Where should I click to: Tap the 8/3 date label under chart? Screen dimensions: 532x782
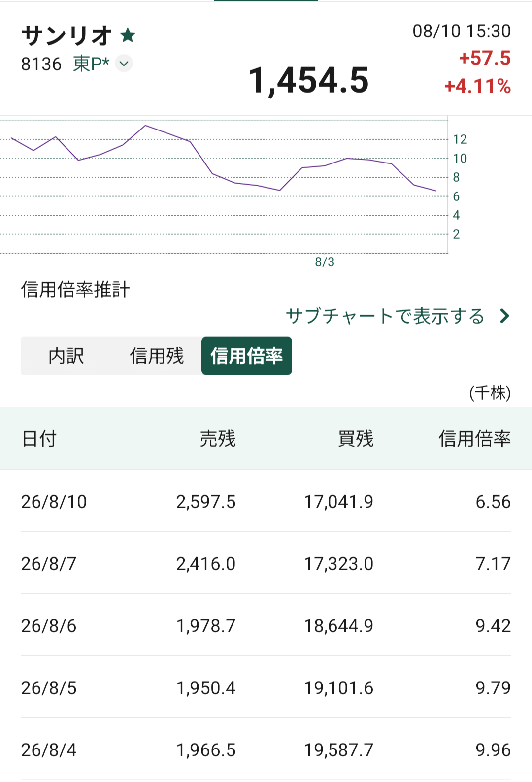[x=325, y=262]
